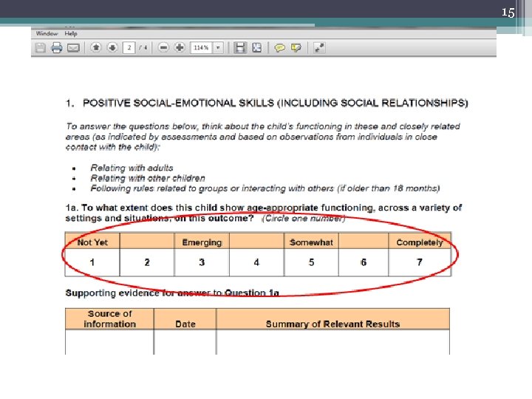Click the Relating with other children bullet

148,178
